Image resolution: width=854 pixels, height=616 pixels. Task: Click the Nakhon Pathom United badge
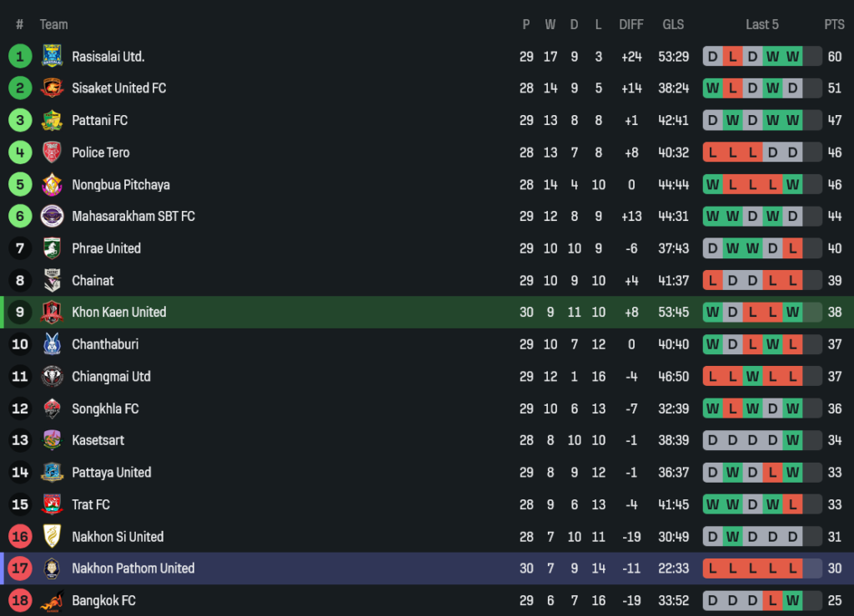pos(52,568)
